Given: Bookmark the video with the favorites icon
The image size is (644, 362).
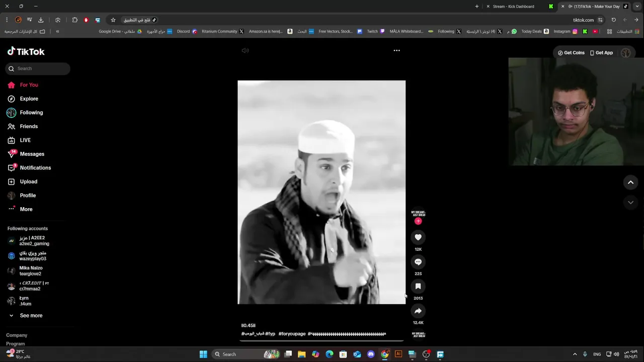Looking at the screenshot, I should tap(418, 286).
